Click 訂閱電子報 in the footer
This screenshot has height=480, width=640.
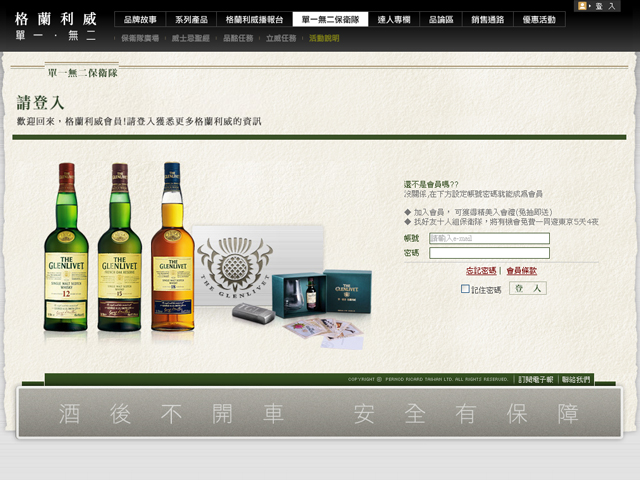point(536,380)
